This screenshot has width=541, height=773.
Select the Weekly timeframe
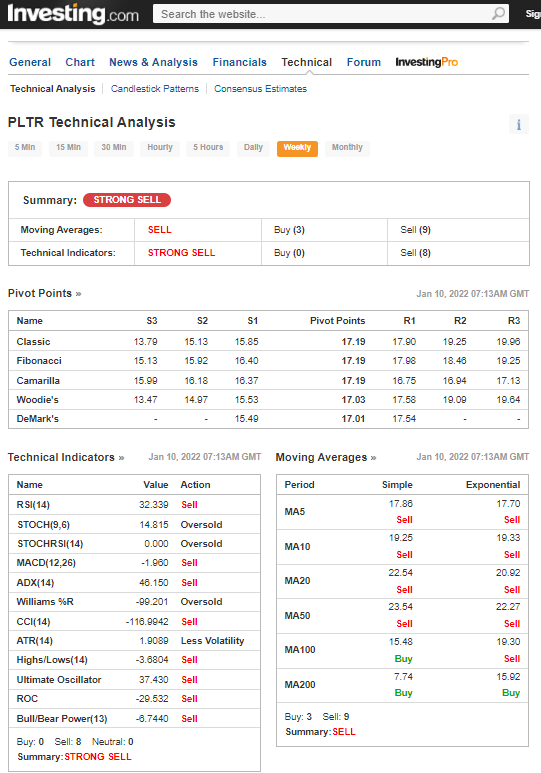(x=297, y=148)
